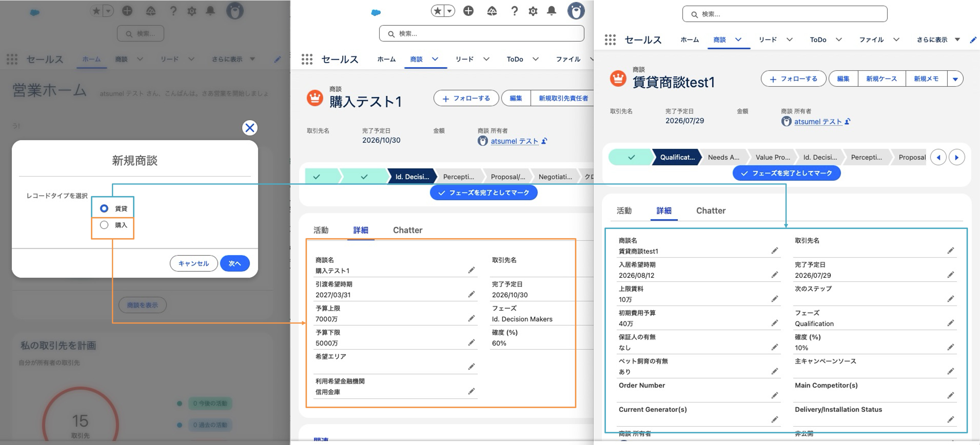Open the Trailhead guidance icon in middle window
Image resolution: width=980 pixels, height=445 pixels.
tap(492, 11)
